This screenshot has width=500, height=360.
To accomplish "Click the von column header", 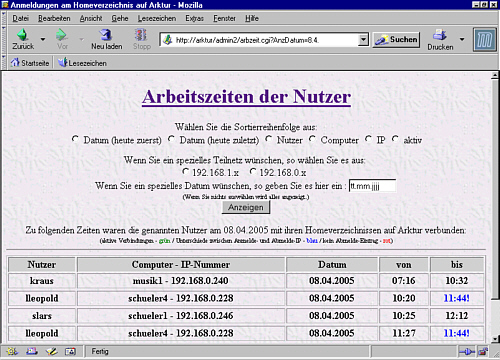I will pyautogui.click(x=404, y=265).
